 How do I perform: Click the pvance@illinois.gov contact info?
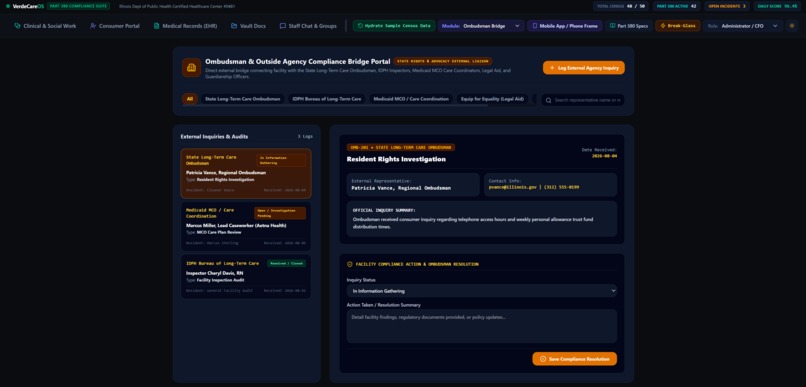pyautogui.click(x=534, y=188)
